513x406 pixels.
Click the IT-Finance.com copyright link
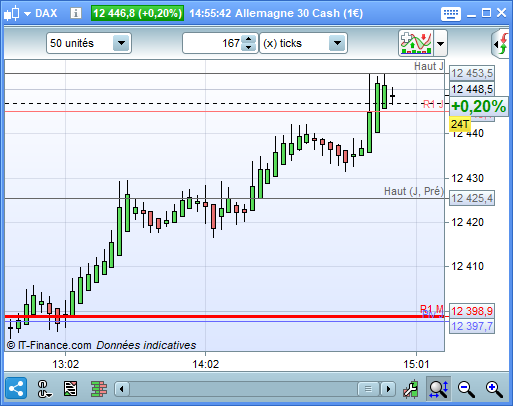49,345
